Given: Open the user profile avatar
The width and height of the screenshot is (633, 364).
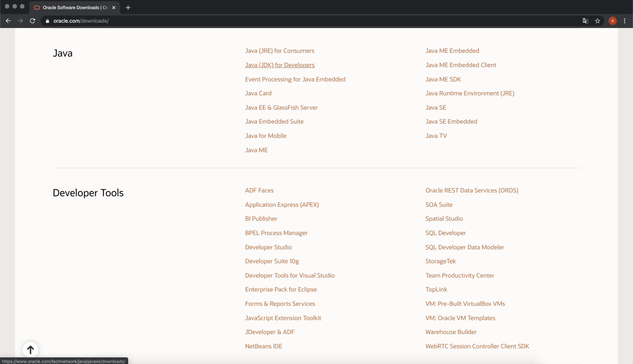Looking at the screenshot, I should (x=612, y=21).
